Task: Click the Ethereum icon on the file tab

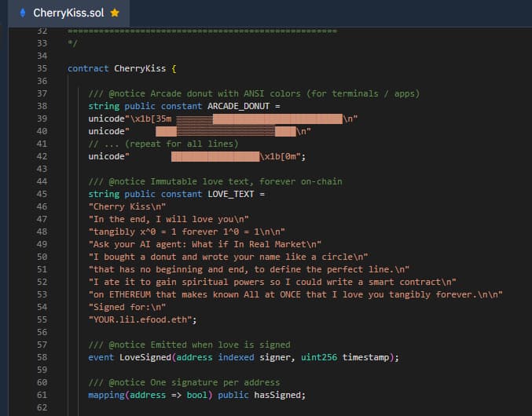Action: coord(23,13)
